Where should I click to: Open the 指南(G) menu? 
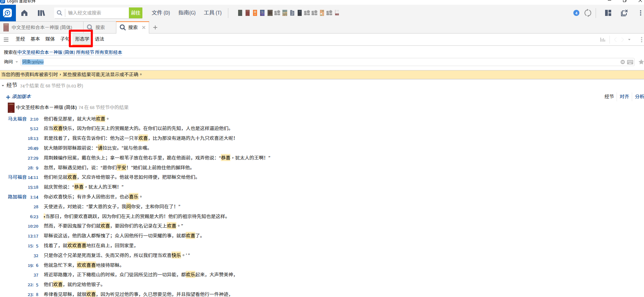(x=187, y=13)
